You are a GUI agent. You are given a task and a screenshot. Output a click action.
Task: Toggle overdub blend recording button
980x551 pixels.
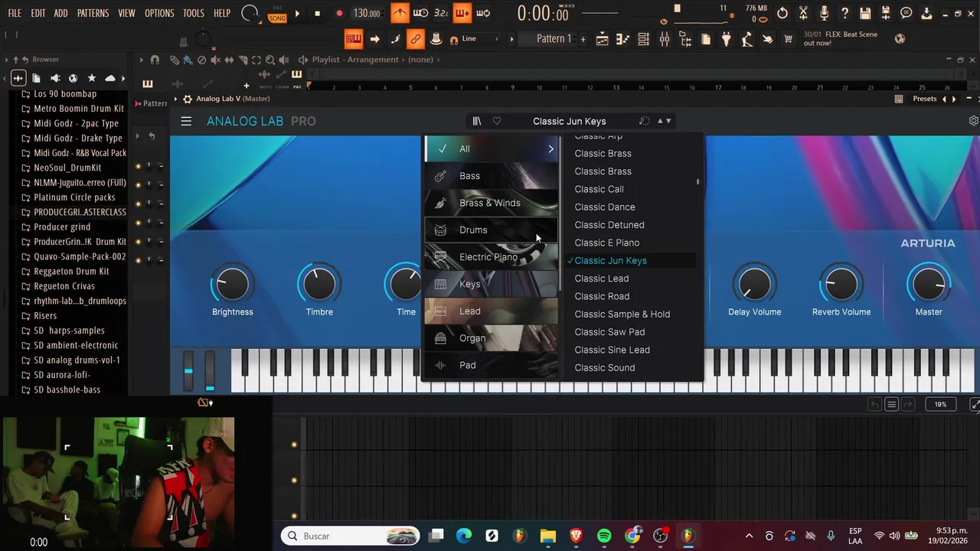463,13
